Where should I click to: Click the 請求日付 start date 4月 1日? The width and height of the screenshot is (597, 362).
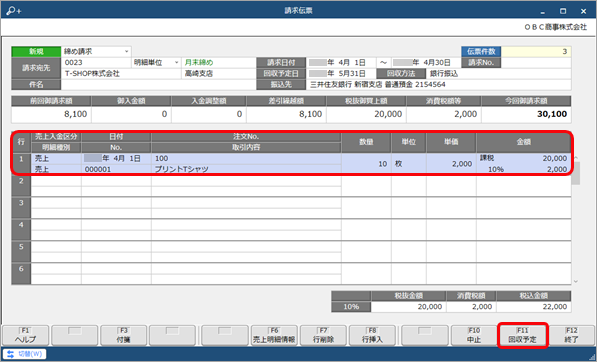pyautogui.click(x=341, y=62)
